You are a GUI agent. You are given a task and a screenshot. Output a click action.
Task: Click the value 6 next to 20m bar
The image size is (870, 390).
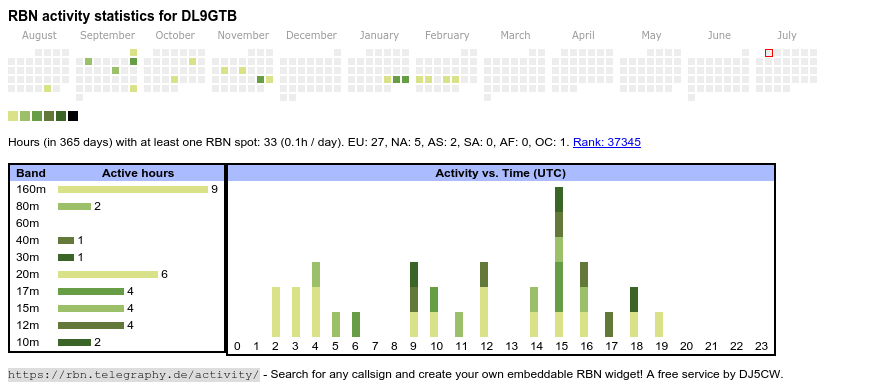coord(164,274)
